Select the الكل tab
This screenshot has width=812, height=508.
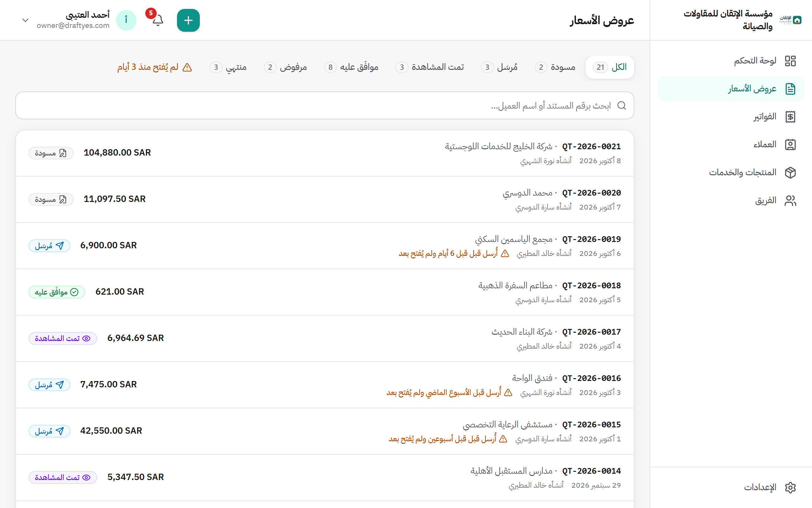tap(610, 67)
